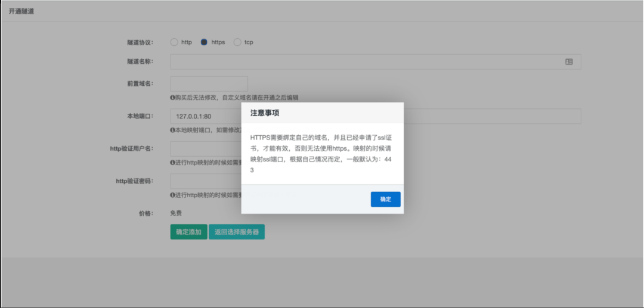Click the 注意事项 dialog title
Image resolution: width=644 pixels, height=308 pixels.
[265, 113]
